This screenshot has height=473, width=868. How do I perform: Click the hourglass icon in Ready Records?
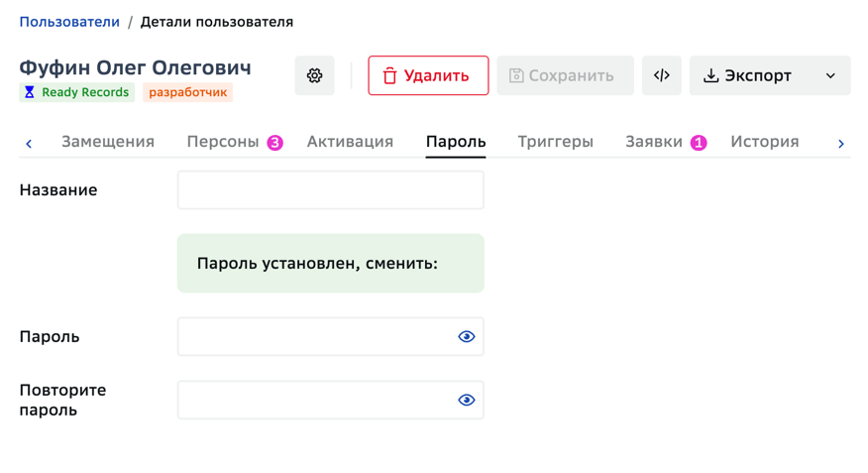30,92
